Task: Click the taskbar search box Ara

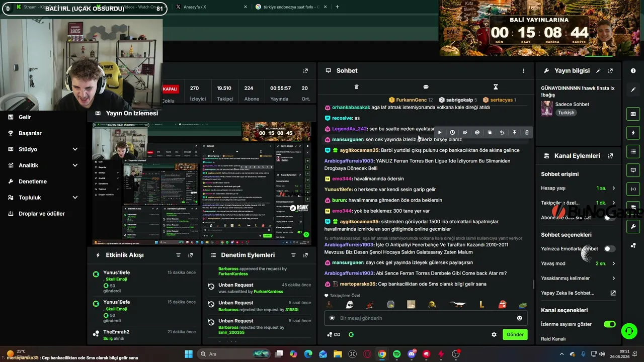Action: [233, 354]
